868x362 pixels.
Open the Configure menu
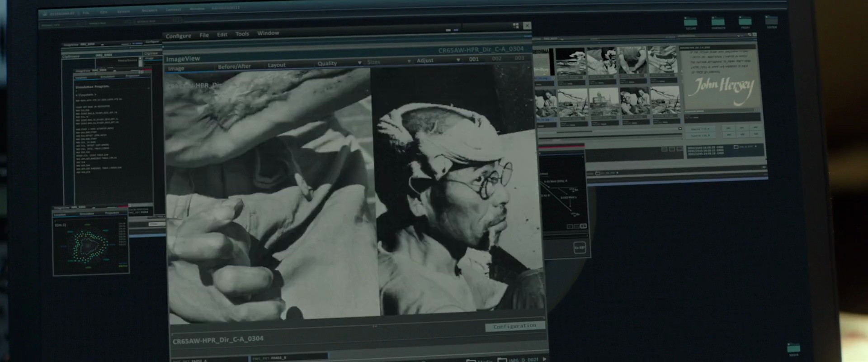pyautogui.click(x=178, y=36)
